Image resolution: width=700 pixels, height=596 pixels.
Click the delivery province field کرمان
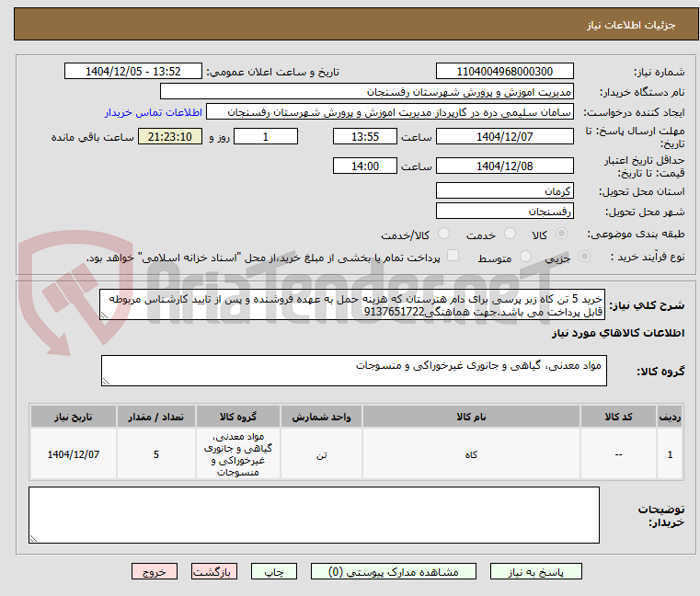point(504,190)
